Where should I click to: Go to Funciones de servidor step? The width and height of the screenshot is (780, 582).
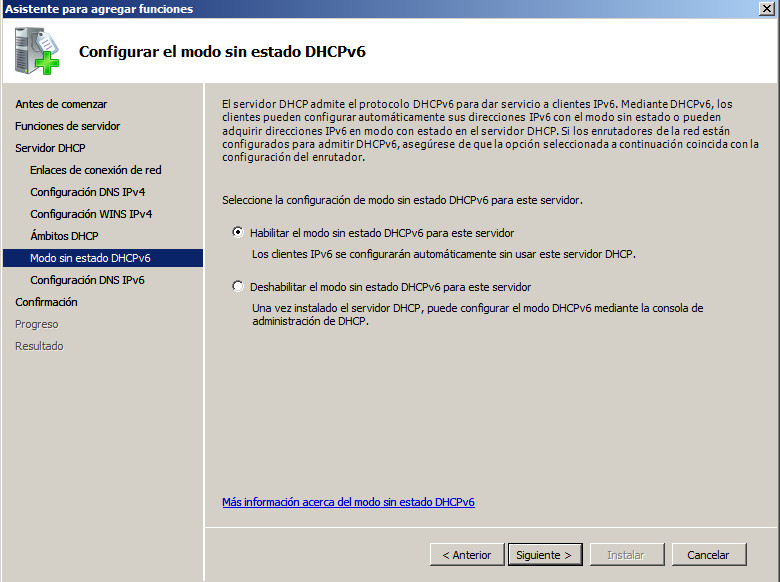point(67,126)
